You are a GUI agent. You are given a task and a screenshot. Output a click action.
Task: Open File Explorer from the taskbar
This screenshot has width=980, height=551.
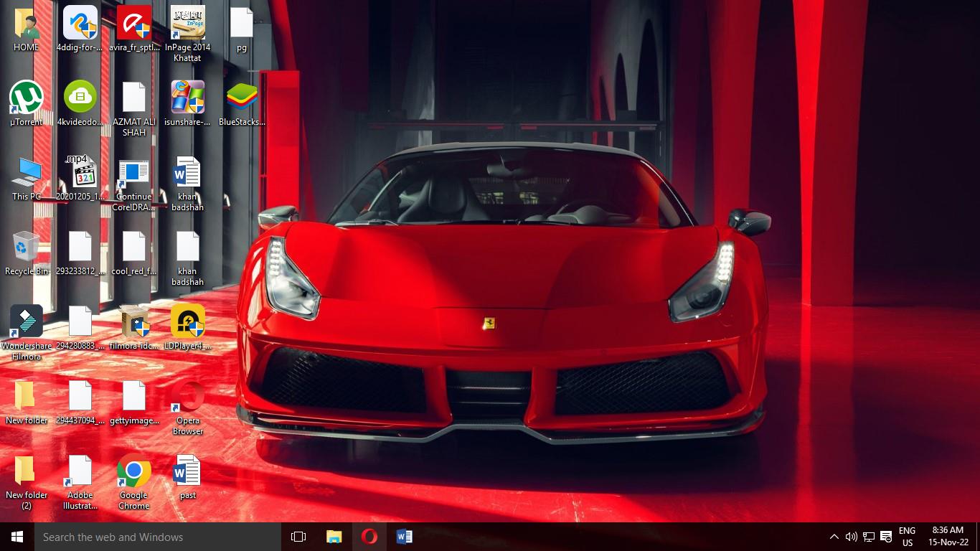click(x=334, y=537)
